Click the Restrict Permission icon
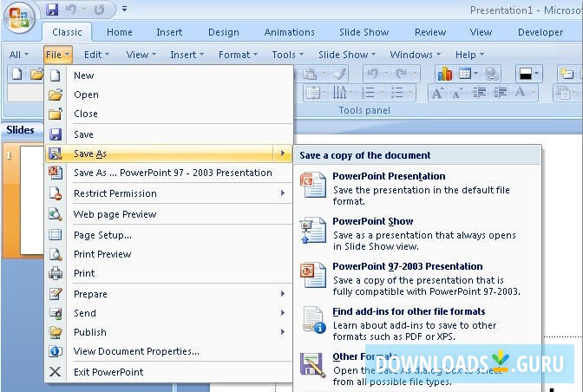Image resolution: width=583 pixels, height=392 pixels. coord(55,193)
